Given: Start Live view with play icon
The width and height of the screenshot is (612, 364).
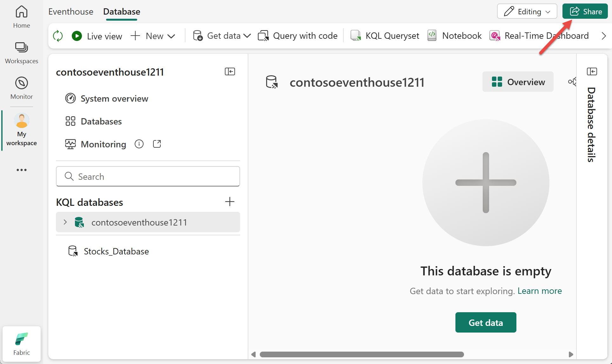Looking at the screenshot, I should click(x=77, y=36).
